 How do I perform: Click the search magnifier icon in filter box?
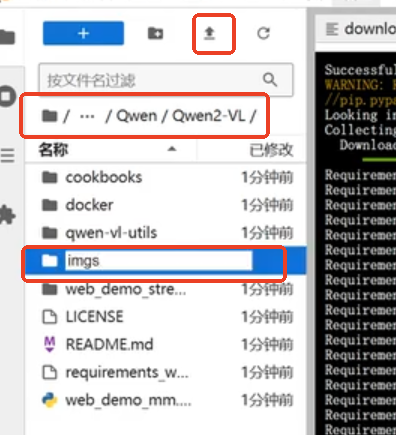click(x=270, y=80)
